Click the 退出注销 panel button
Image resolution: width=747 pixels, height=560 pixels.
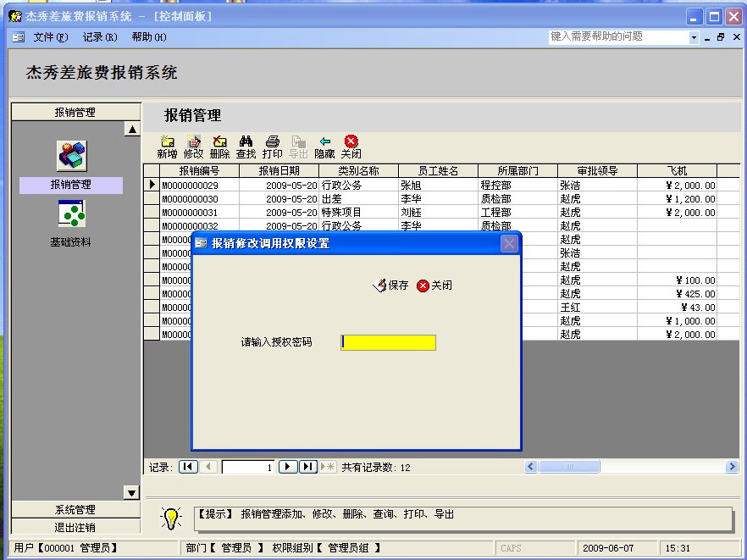coord(75,527)
